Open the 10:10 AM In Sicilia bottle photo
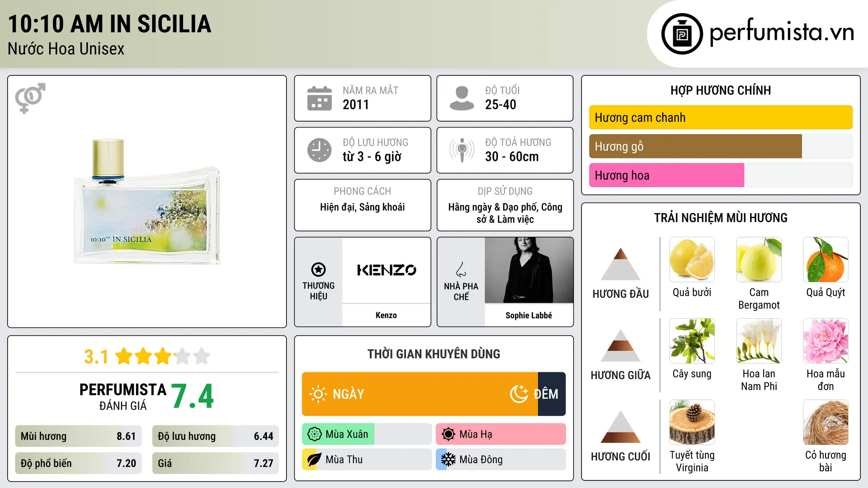 click(147, 201)
